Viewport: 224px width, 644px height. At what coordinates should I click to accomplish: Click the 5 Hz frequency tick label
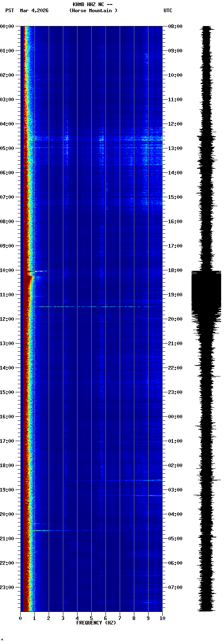point(91,618)
